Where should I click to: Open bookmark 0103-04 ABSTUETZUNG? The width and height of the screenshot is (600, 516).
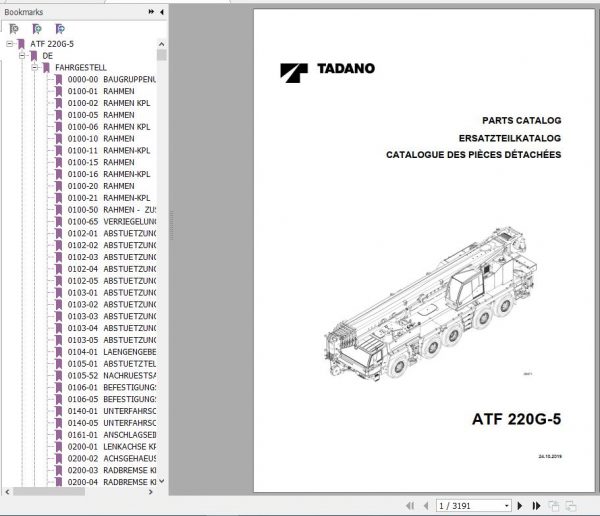[x=111, y=328]
